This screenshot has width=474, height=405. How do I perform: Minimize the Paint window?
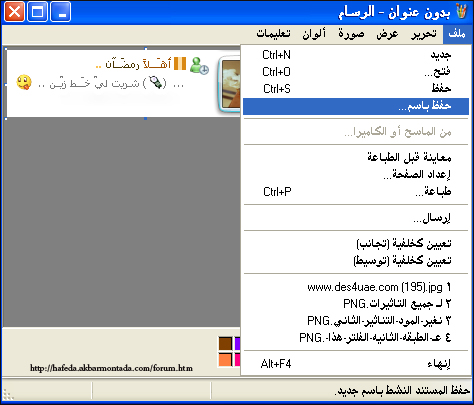61,12
